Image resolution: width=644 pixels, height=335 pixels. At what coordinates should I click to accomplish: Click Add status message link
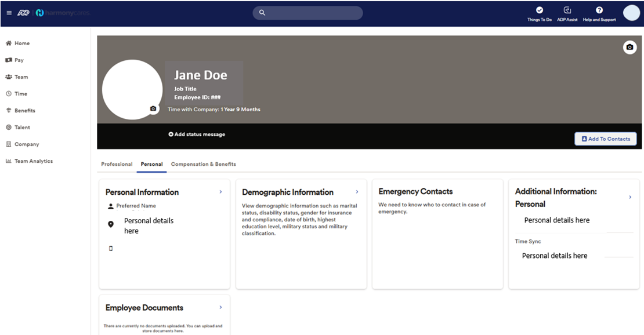point(197,134)
